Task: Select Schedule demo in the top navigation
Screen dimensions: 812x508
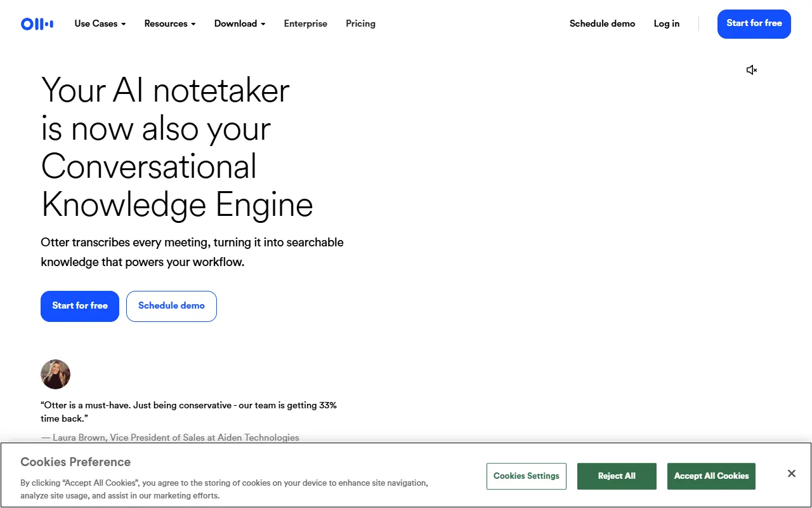Action: pos(602,23)
